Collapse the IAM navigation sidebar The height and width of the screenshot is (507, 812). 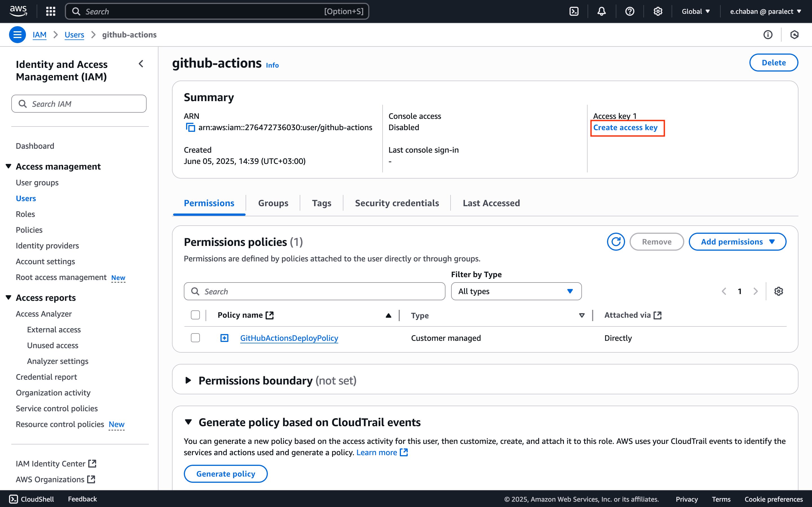tap(141, 64)
